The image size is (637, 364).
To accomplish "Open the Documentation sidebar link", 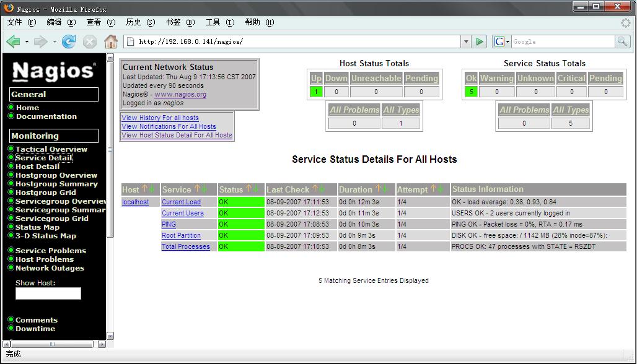I will (x=46, y=116).
